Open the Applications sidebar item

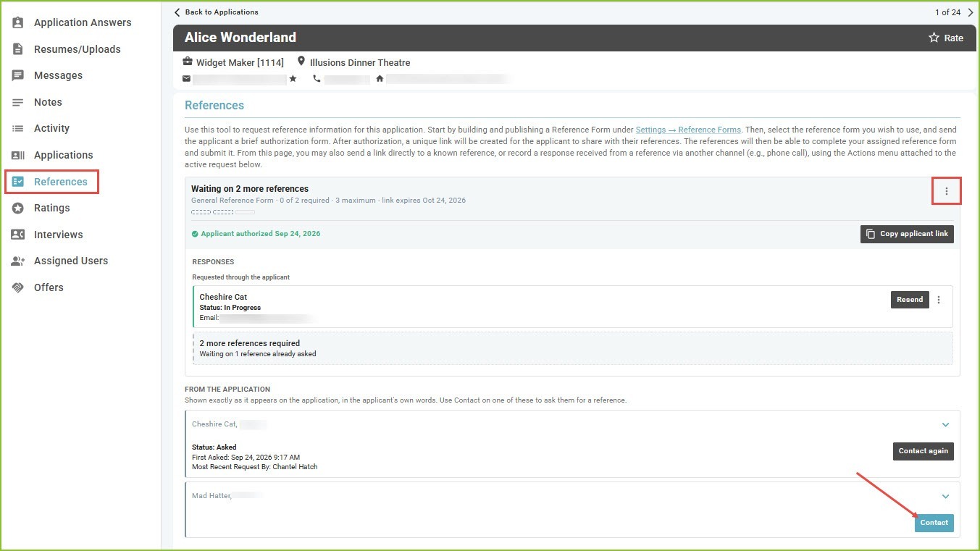(x=63, y=155)
